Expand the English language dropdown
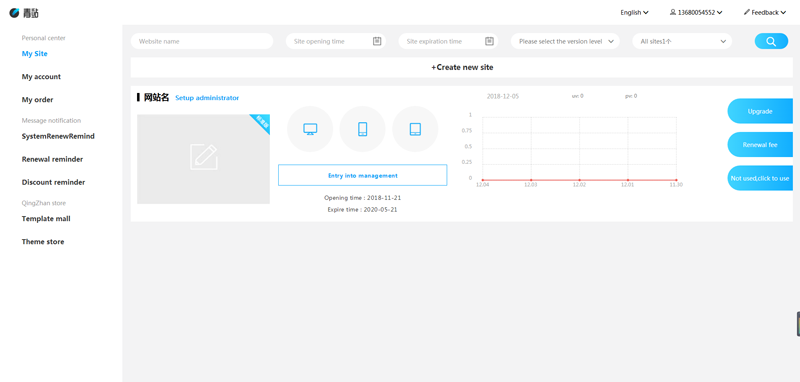 coord(634,13)
